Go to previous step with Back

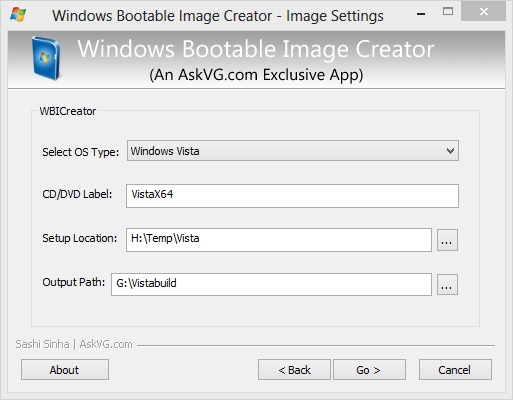294,370
